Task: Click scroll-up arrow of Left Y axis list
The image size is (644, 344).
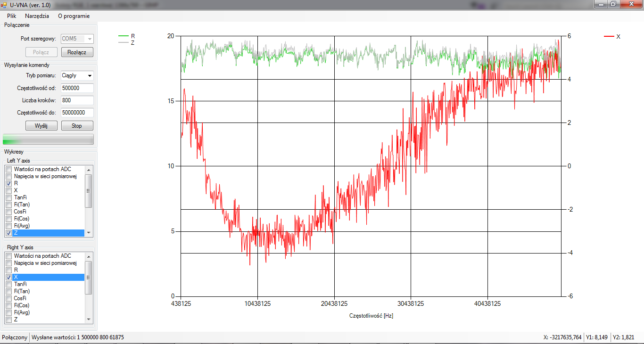Action: point(88,169)
